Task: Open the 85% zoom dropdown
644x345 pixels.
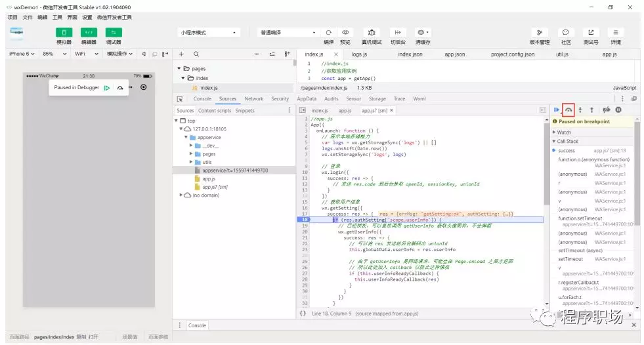Action: (54, 54)
